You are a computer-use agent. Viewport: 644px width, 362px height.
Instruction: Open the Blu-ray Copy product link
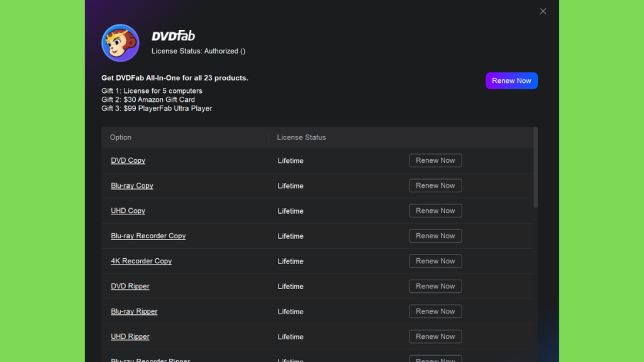click(132, 185)
